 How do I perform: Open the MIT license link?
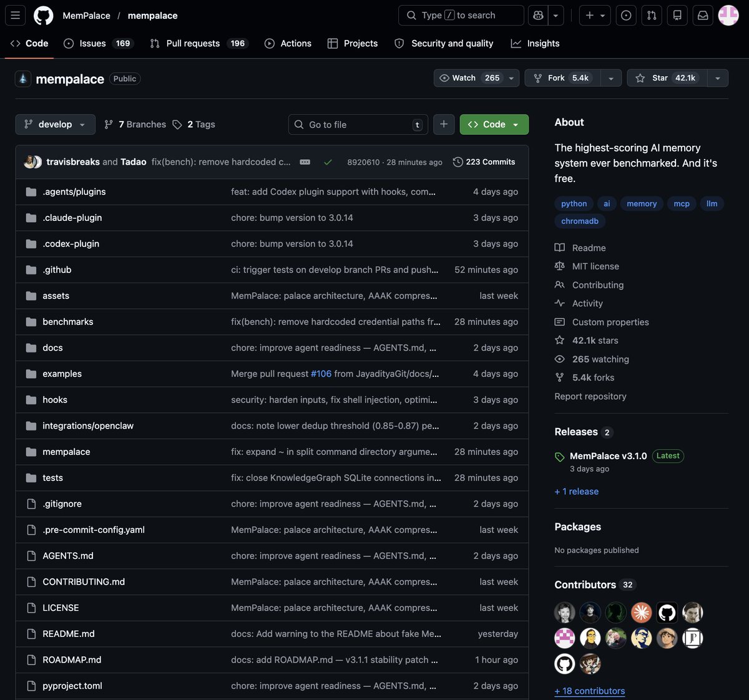click(x=587, y=266)
